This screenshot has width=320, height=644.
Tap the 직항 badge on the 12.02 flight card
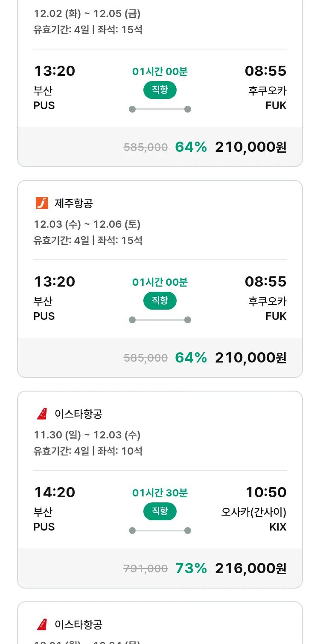(160, 90)
